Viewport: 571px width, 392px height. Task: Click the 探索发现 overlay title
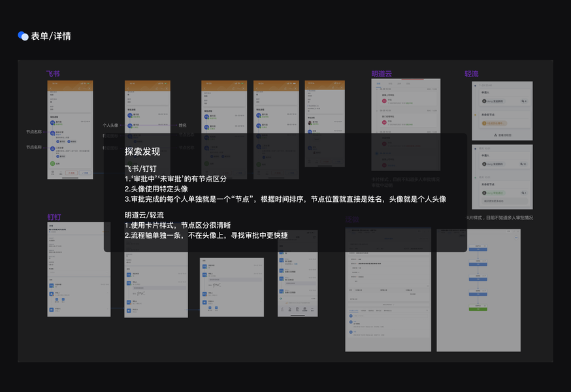pyautogui.click(x=142, y=152)
